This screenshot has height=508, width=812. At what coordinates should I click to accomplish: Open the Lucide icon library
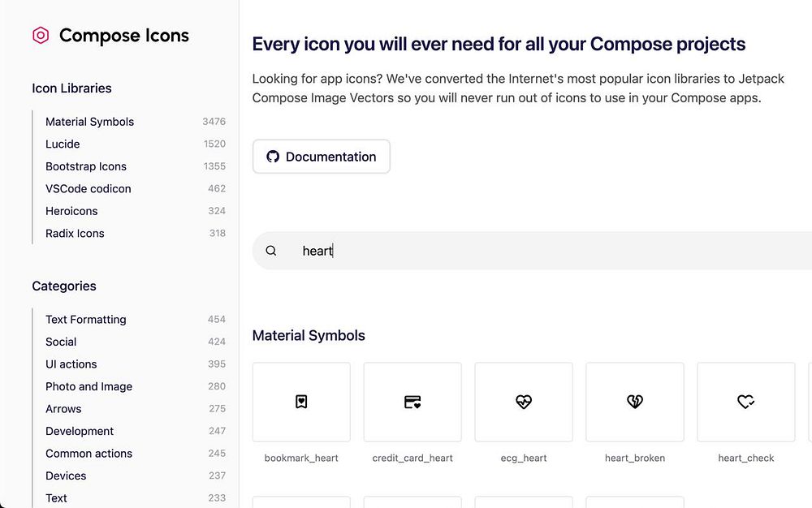click(x=63, y=144)
